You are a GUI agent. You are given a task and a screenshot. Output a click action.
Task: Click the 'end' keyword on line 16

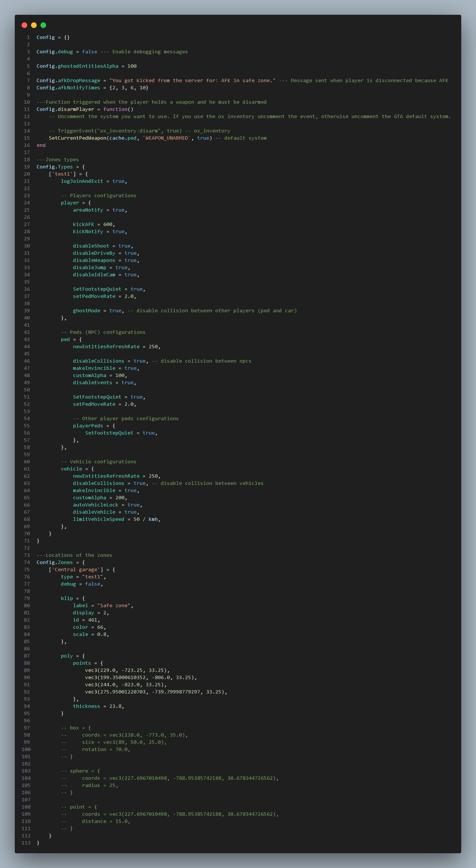[x=41, y=145]
